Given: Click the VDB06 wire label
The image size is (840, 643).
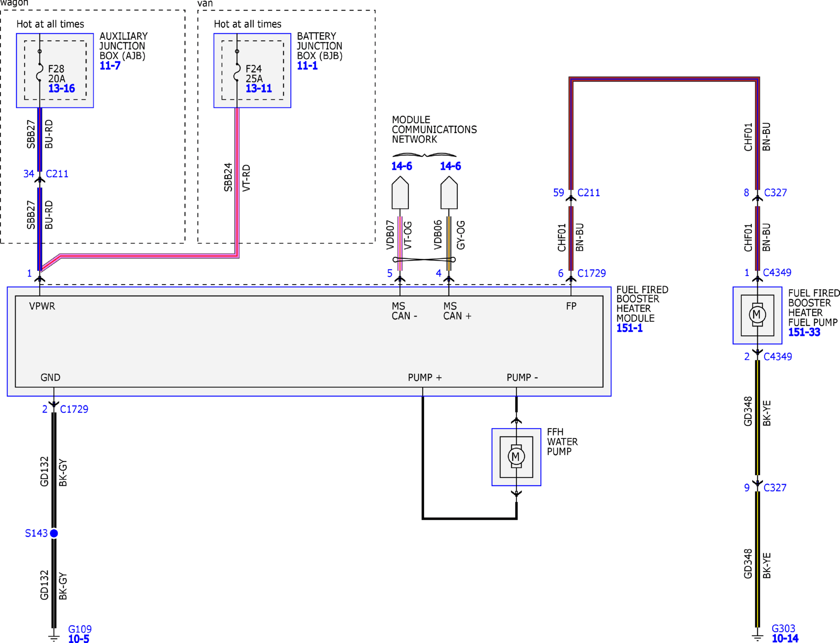Looking at the screenshot, I should (438, 235).
